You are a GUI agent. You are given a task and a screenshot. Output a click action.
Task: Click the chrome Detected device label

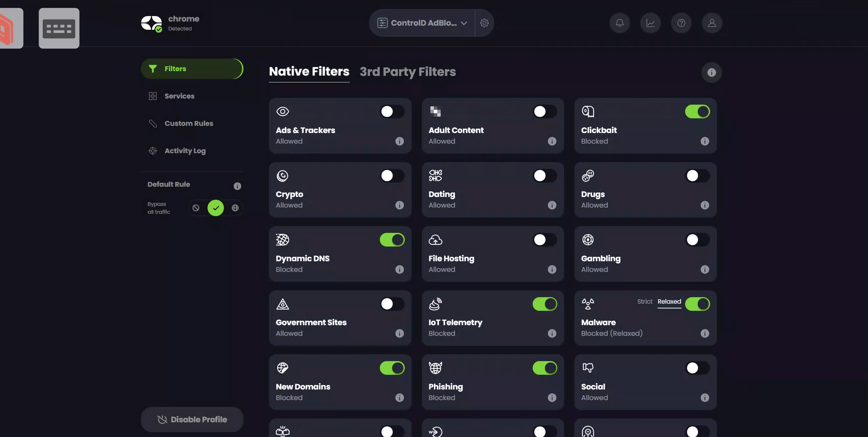click(184, 23)
